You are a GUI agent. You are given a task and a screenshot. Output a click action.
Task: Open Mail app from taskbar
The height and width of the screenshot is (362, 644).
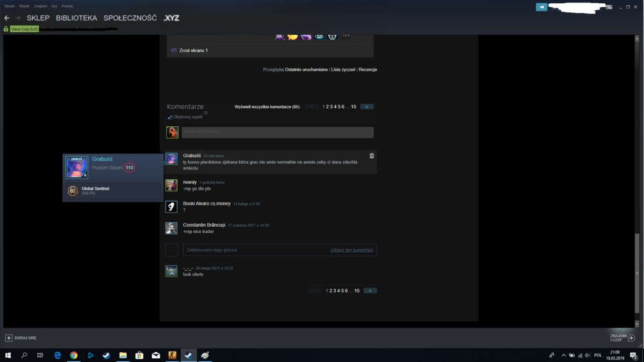click(x=156, y=356)
